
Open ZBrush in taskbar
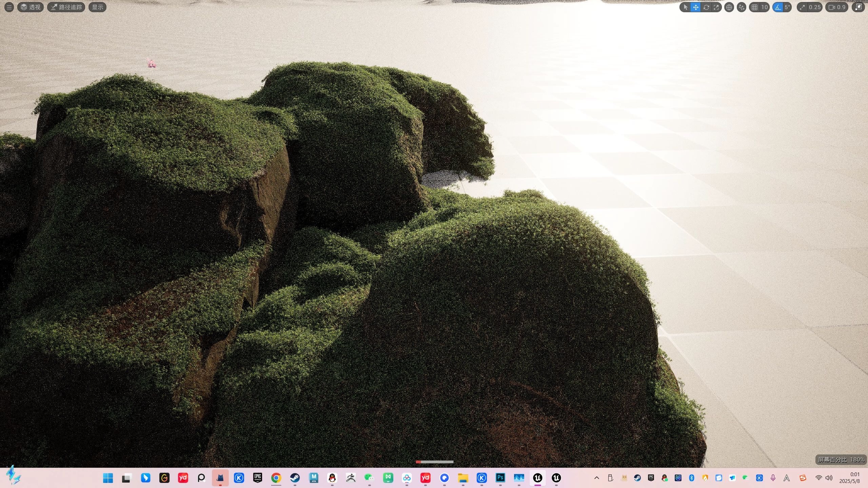[351, 478]
